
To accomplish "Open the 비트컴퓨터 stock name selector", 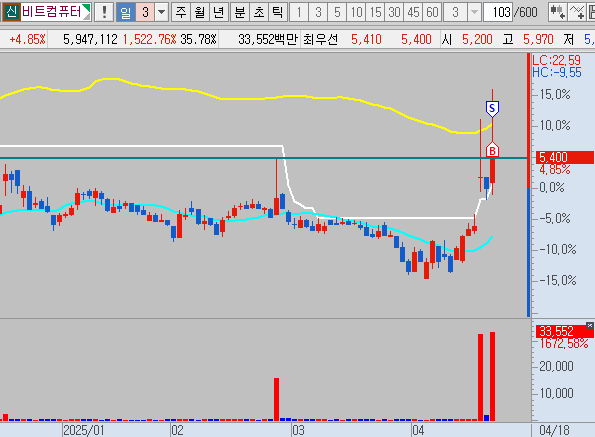I will tap(55, 12).
